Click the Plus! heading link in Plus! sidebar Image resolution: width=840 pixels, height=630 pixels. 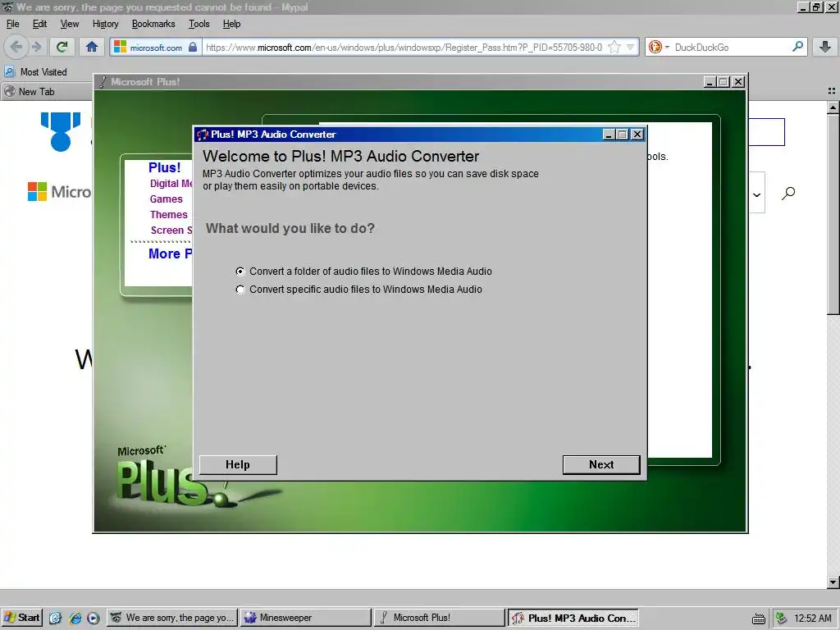[x=164, y=167]
